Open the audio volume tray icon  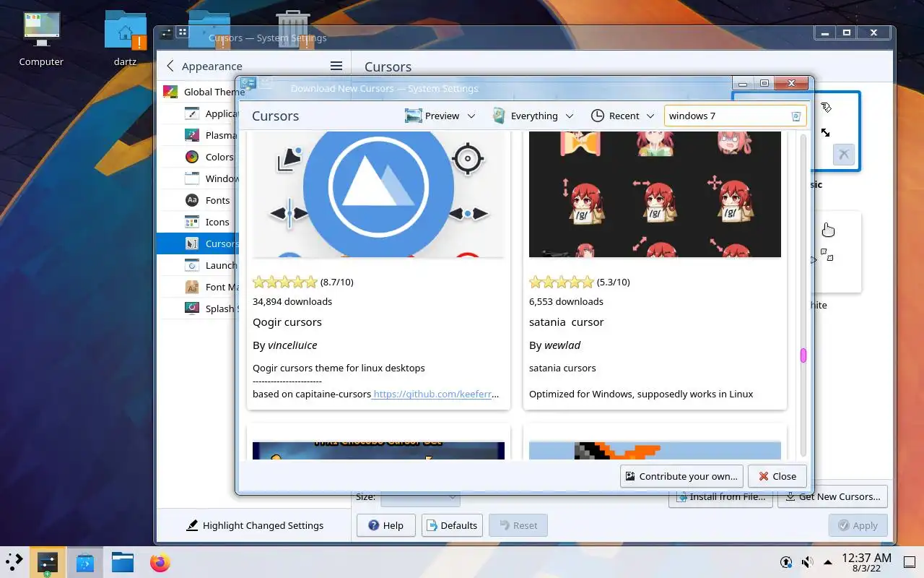click(x=808, y=562)
